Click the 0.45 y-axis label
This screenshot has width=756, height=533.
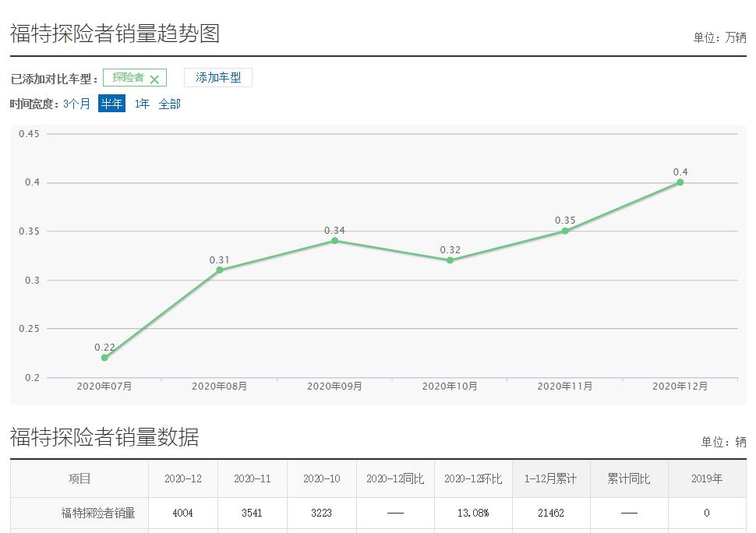point(29,133)
